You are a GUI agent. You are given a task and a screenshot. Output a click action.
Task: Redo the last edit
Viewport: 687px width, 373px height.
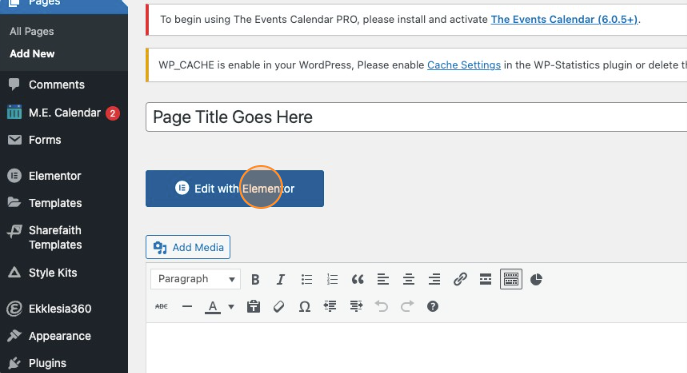pos(407,306)
